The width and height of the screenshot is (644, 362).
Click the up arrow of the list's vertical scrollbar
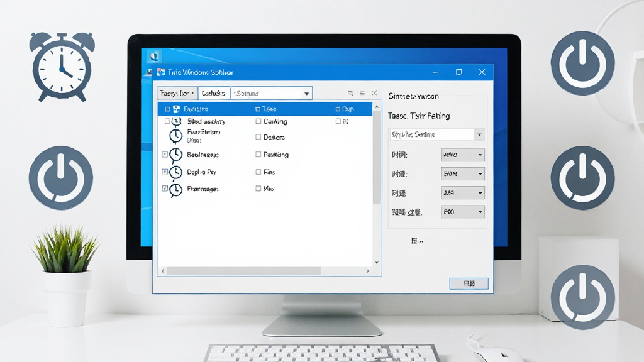click(x=377, y=107)
